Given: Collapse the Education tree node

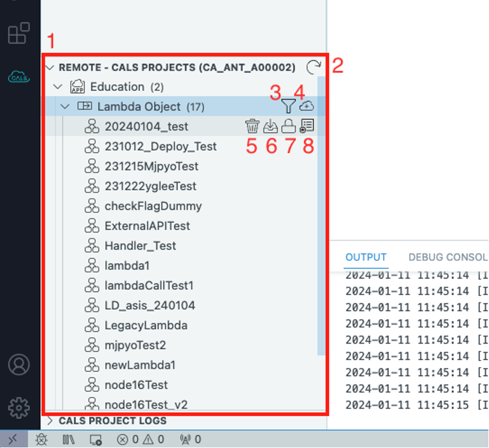Looking at the screenshot, I should click(58, 87).
